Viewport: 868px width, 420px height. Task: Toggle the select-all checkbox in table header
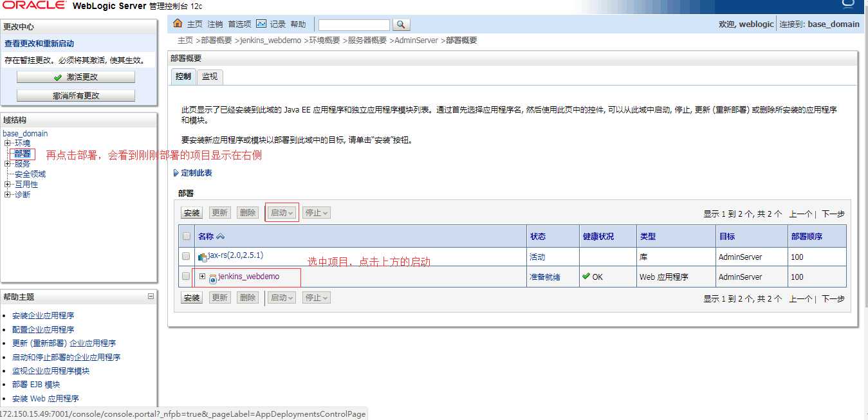click(187, 236)
